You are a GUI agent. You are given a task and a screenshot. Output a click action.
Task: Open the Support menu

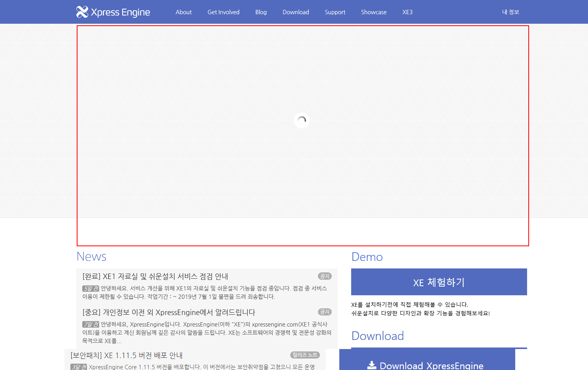tap(335, 12)
